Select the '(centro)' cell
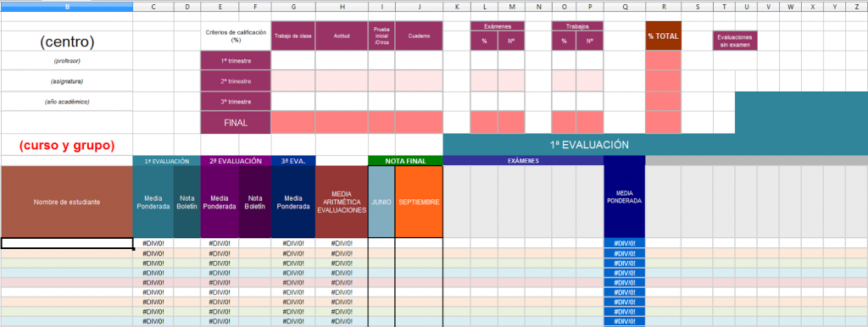 coord(67,41)
